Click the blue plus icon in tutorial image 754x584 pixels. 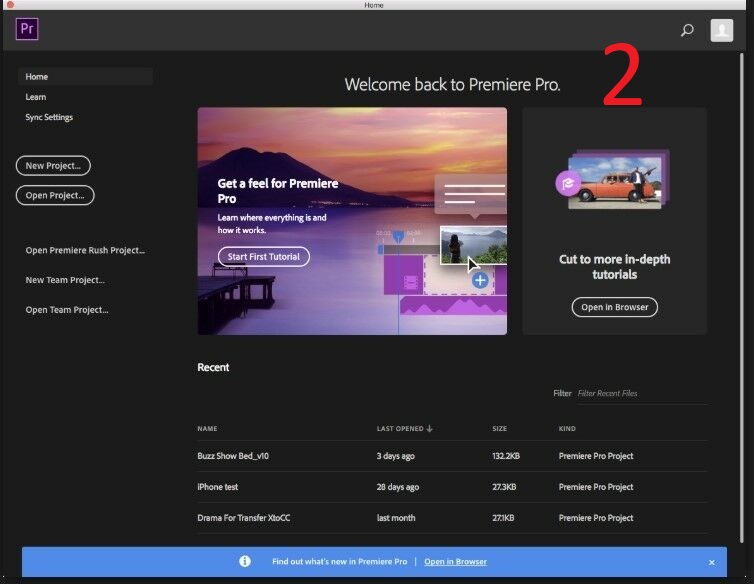pos(480,280)
